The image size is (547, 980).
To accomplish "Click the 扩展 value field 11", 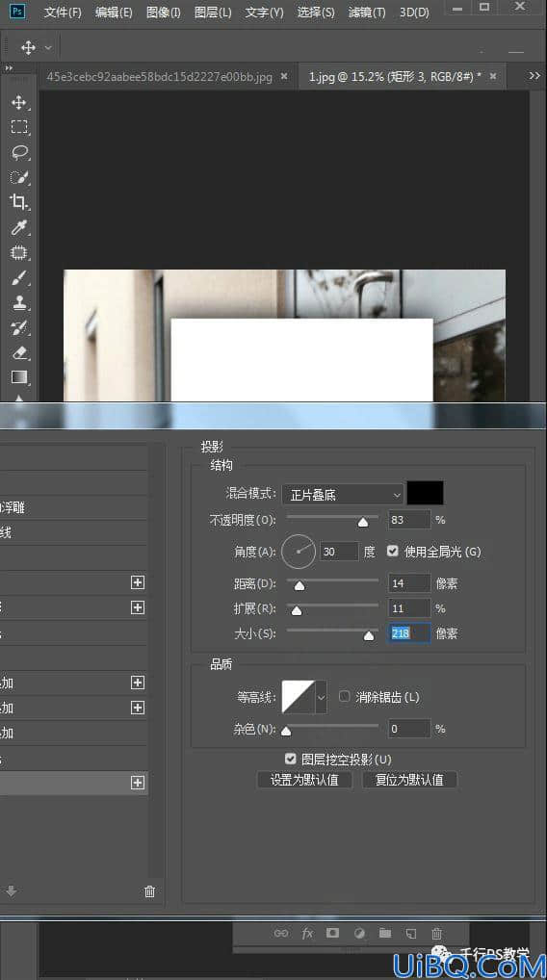I will tap(409, 608).
